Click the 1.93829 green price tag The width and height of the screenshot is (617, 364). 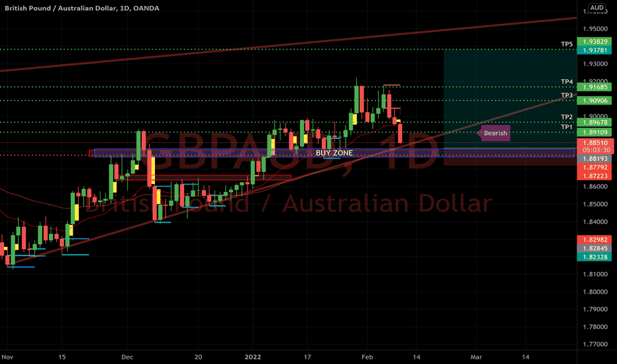pyautogui.click(x=594, y=41)
